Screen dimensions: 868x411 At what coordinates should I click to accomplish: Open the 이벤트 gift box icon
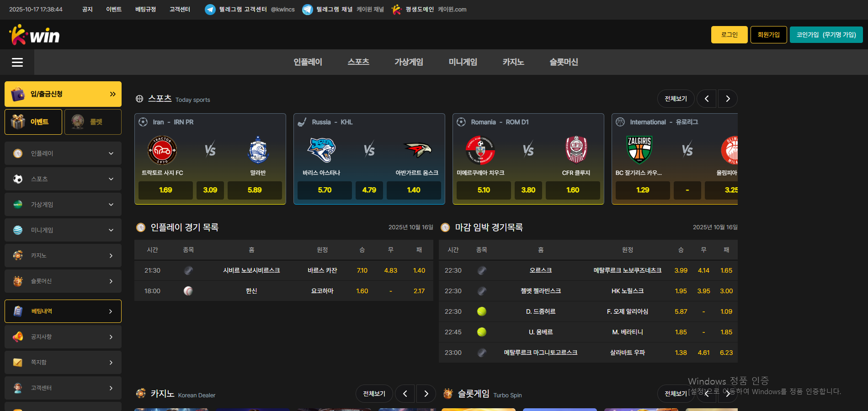pyautogui.click(x=18, y=122)
